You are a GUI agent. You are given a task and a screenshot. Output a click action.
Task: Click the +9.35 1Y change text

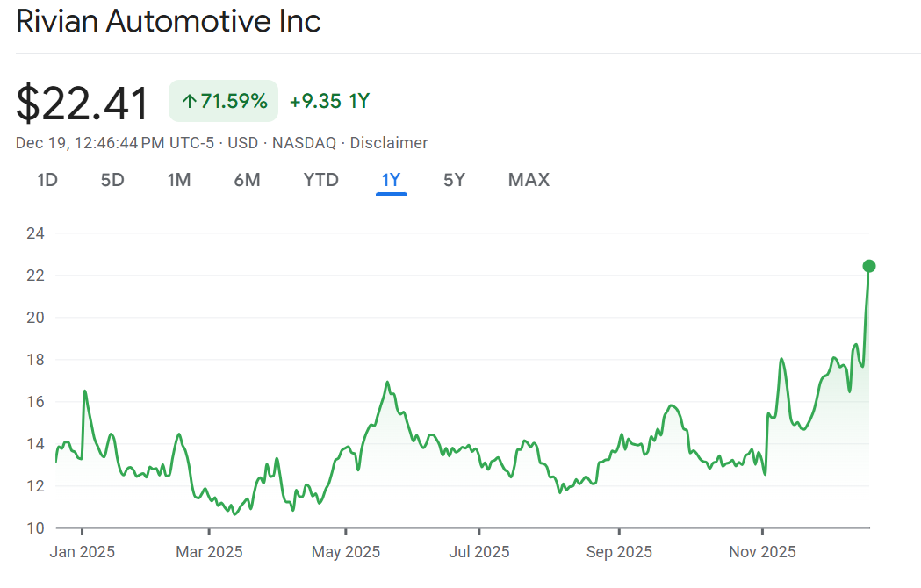329,101
